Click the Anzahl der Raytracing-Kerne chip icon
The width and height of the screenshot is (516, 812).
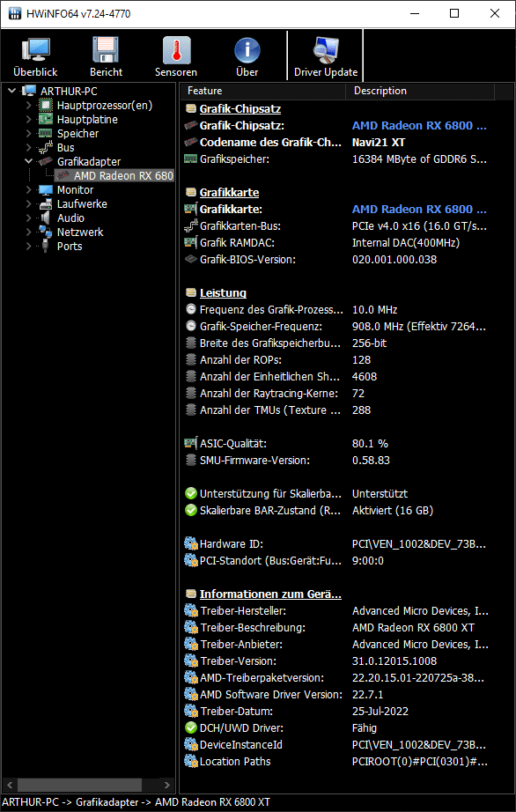pyautogui.click(x=191, y=394)
